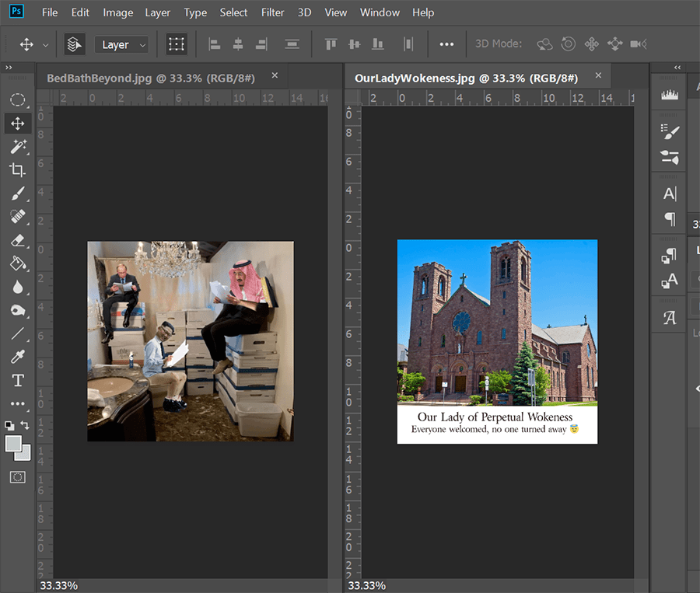Open the Character panel
700x593 pixels.
(x=669, y=193)
